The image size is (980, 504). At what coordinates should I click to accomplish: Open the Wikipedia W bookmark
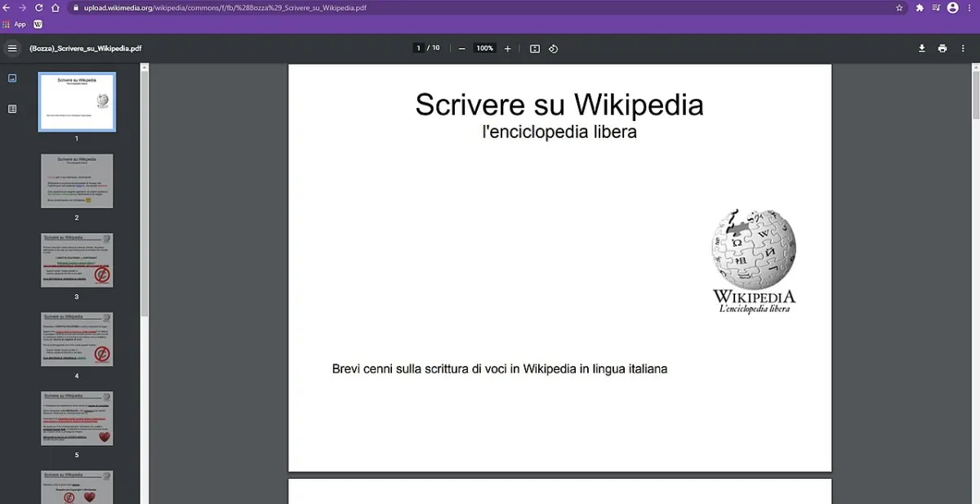coord(38,25)
